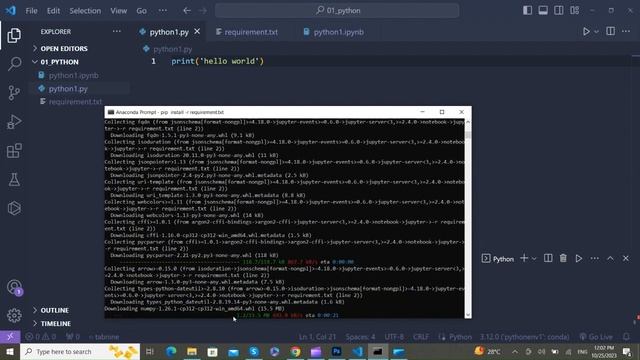Go back with navigation arrow
This screenshot has width=640, height=360.
tap(187, 11)
